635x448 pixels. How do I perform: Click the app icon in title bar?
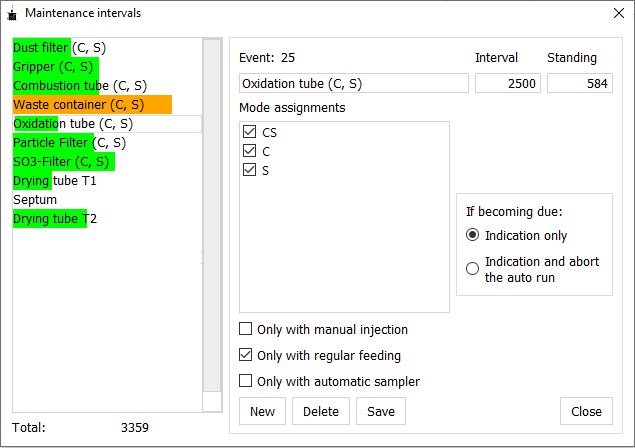11,13
